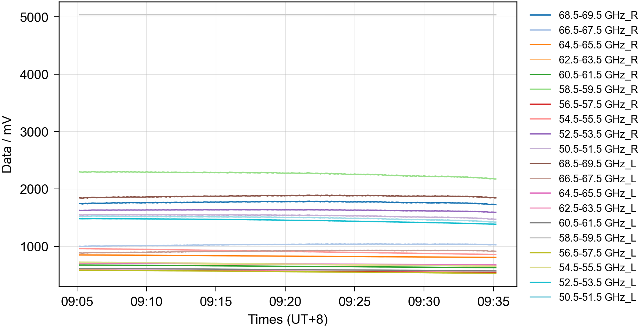
Task: Select the 68.5-69.5 GHz_L legend label
Action: click(x=597, y=164)
